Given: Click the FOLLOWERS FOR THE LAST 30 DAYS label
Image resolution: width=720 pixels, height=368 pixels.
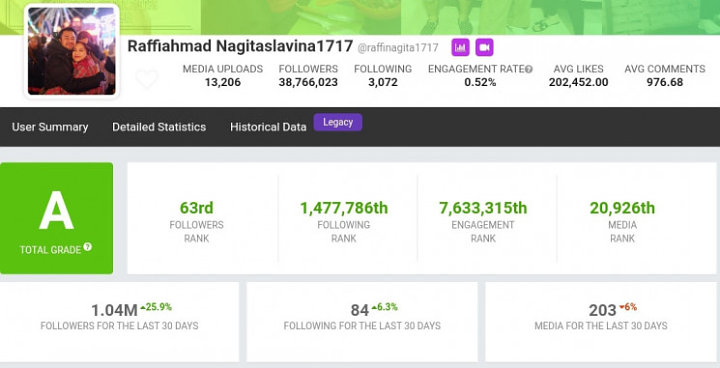Looking at the screenshot, I should [119, 326].
